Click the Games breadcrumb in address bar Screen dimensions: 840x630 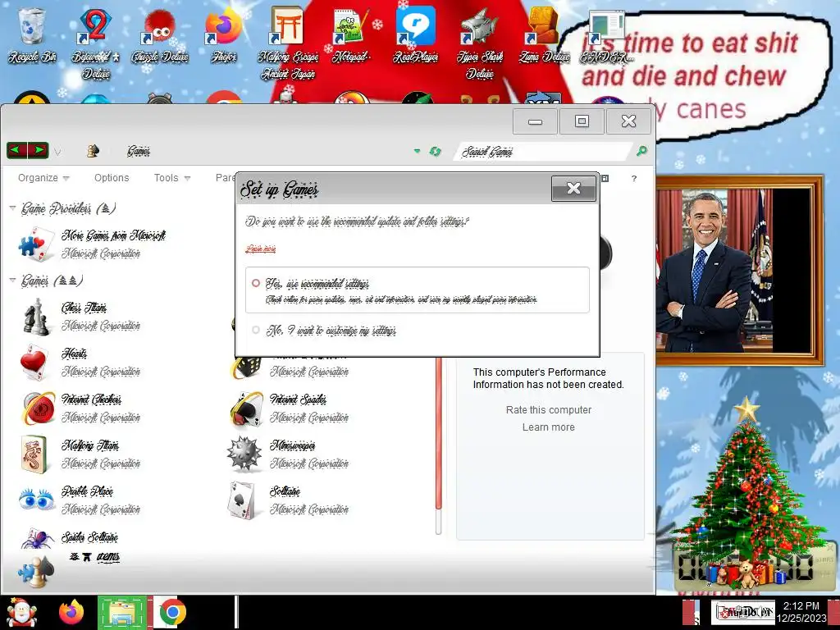pos(138,152)
